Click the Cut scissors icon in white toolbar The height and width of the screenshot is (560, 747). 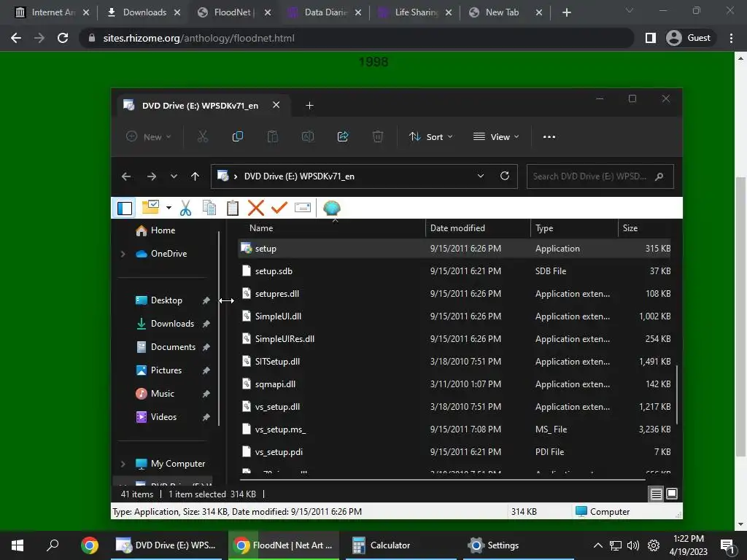coord(185,208)
